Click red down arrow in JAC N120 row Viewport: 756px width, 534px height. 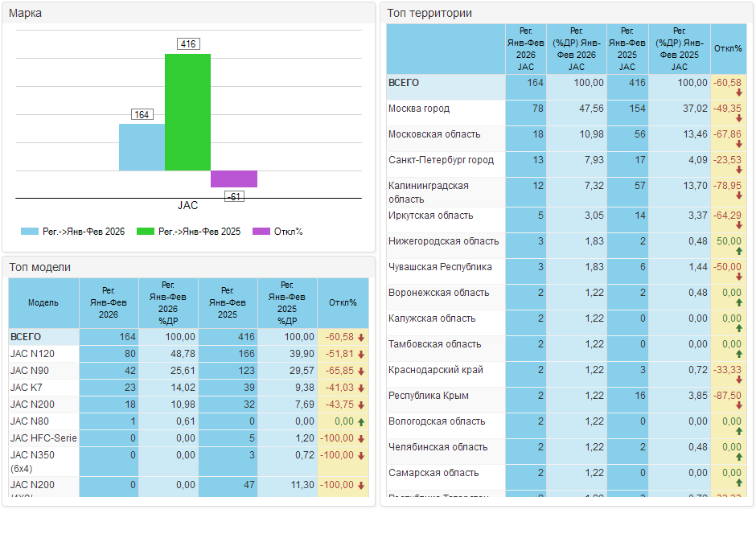pos(361,354)
